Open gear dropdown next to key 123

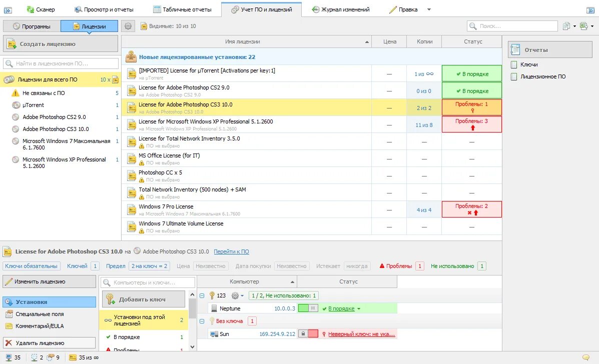click(238, 295)
